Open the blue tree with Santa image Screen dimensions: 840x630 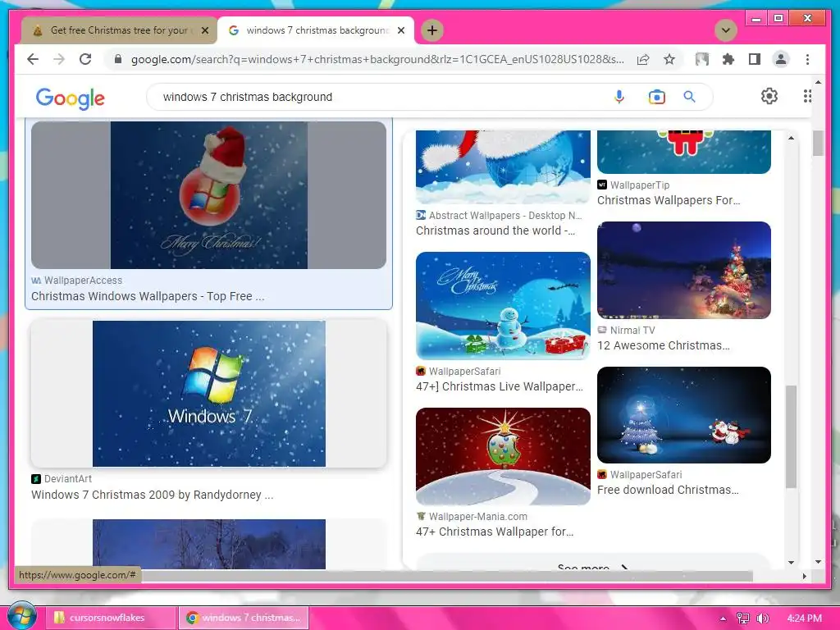[684, 415]
